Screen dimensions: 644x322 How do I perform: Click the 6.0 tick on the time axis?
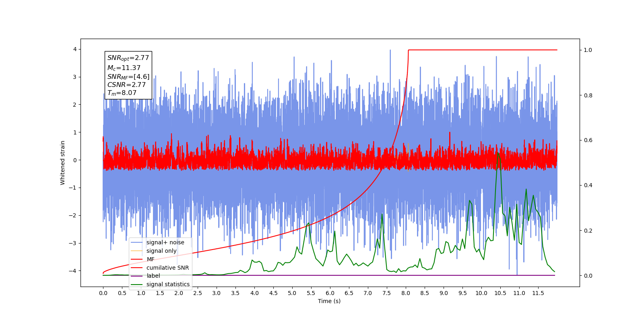click(x=330, y=293)
